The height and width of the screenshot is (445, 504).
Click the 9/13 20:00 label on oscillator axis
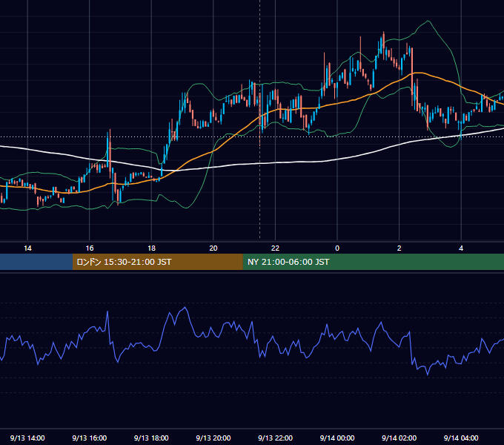(x=213, y=438)
